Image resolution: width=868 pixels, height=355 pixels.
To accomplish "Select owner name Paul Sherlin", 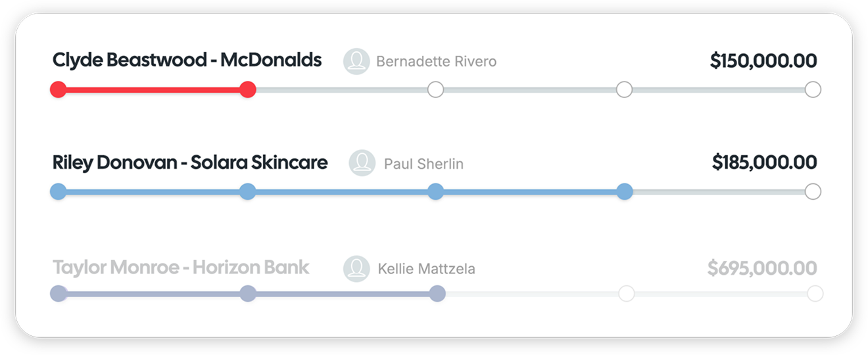I will [x=423, y=164].
